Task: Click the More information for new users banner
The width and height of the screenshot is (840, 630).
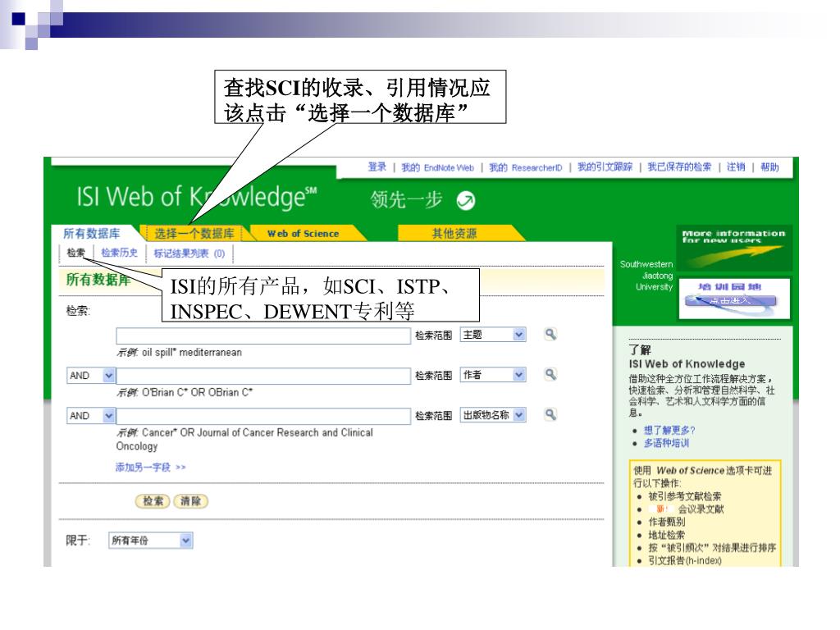Action: [x=734, y=248]
